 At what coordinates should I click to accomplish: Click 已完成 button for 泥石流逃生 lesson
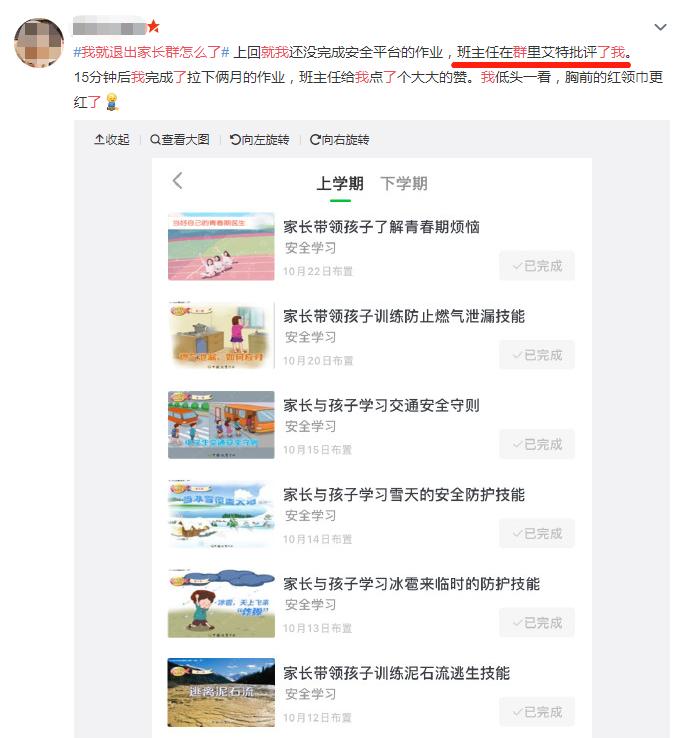(537, 712)
